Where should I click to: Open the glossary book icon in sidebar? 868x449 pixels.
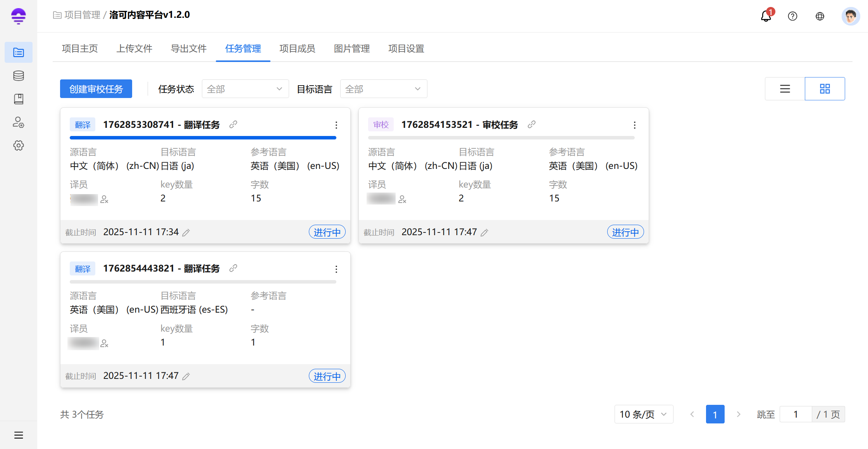tap(18, 99)
